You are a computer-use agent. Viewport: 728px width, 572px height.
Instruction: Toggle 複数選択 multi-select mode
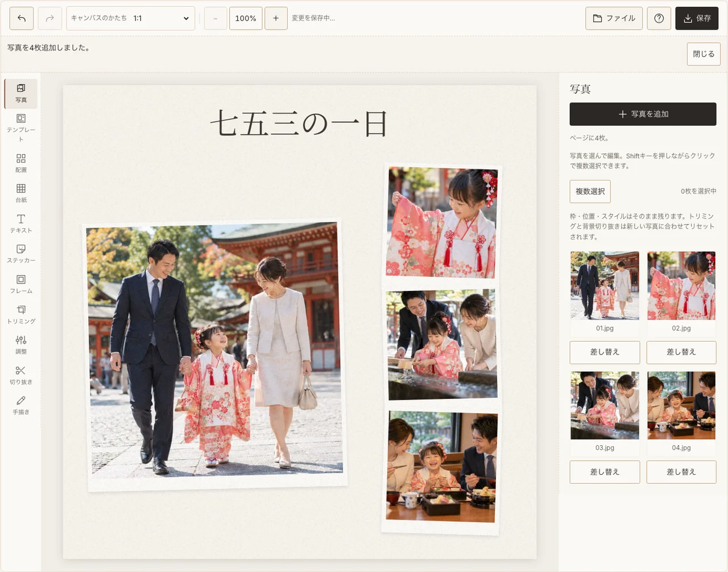590,191
